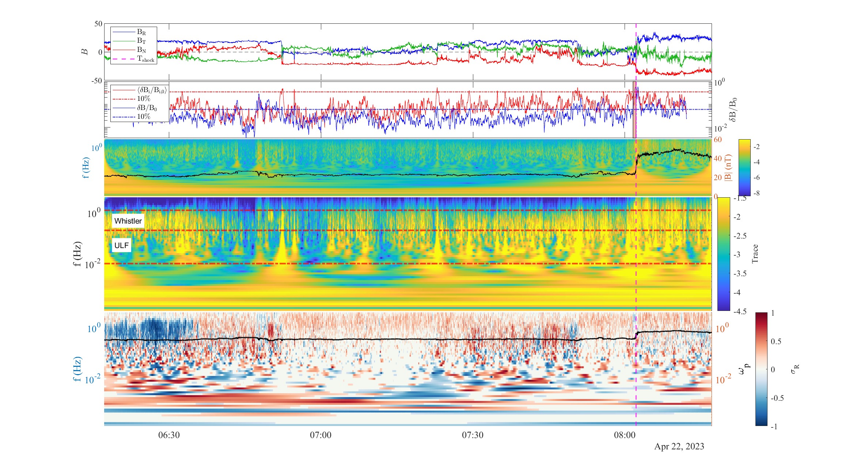Click the f (Hz) label of Trace panel
The image size is (868, 468).
(x=77, y=254)
